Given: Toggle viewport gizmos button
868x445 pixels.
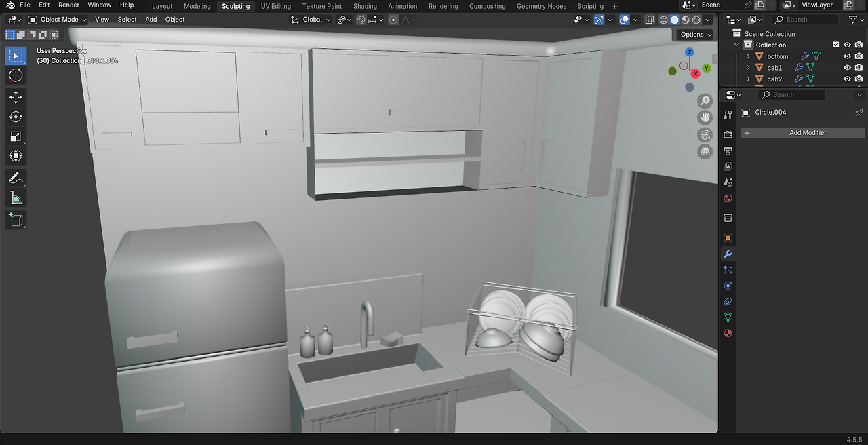Looking at the screenshot, I should tap(599, 20).
